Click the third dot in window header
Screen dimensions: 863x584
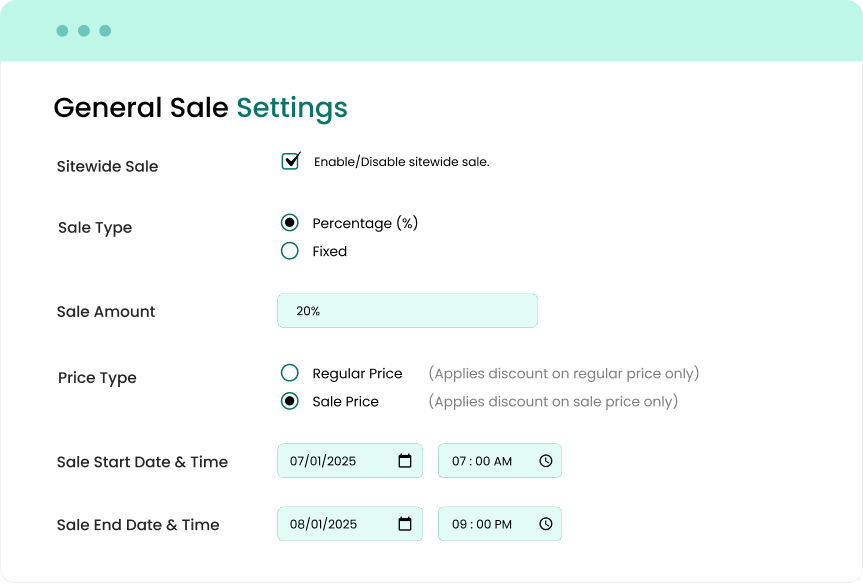tap(105, 31)
